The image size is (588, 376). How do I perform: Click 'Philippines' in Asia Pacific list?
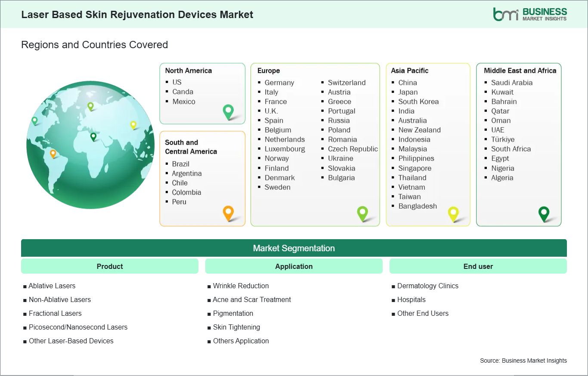(416, 158)
